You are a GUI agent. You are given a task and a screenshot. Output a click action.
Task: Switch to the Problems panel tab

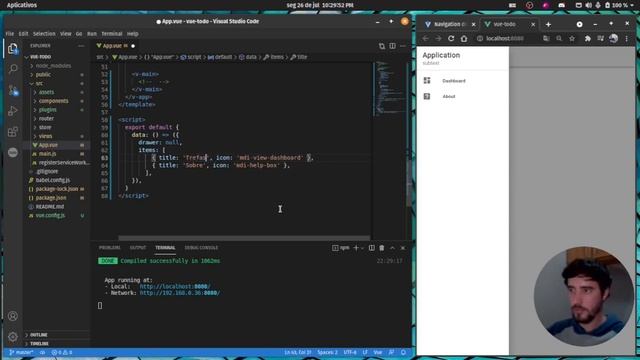tap(109, 248)
